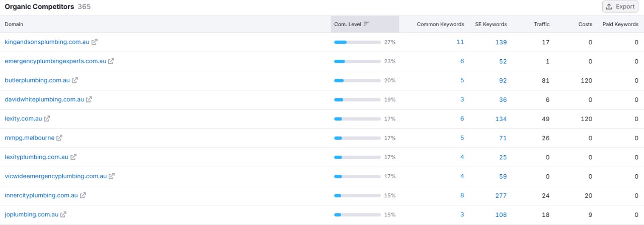
Task: Open joplumbing.com.au domain link
Action: 32,214
